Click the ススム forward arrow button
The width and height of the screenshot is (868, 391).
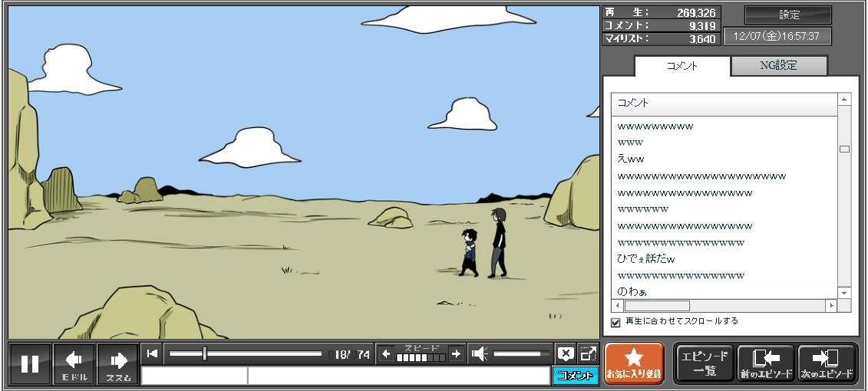(118, 363)
